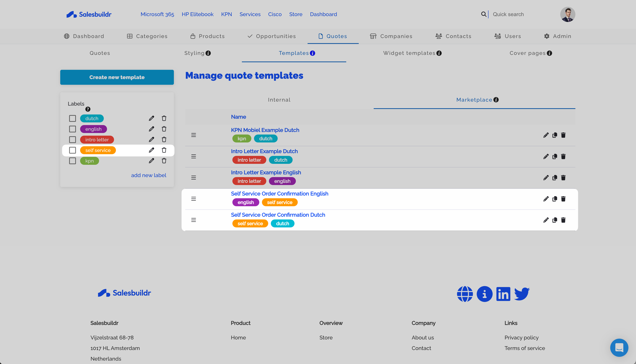The width and height of the screenshot is (636, 364).
Task: Open KPN Mobiel Example Dutch link
Action: pyautogui.click(x=265, y=130)
